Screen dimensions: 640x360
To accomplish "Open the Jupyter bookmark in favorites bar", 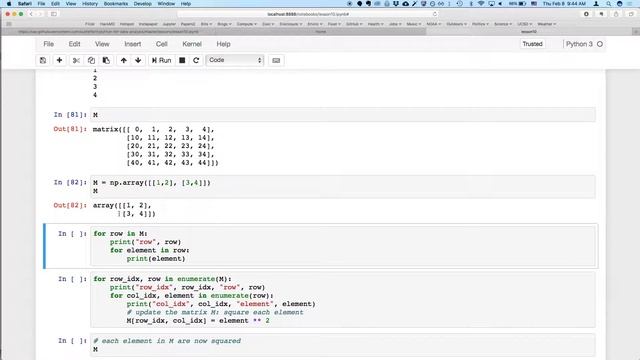I will point(169,24).
